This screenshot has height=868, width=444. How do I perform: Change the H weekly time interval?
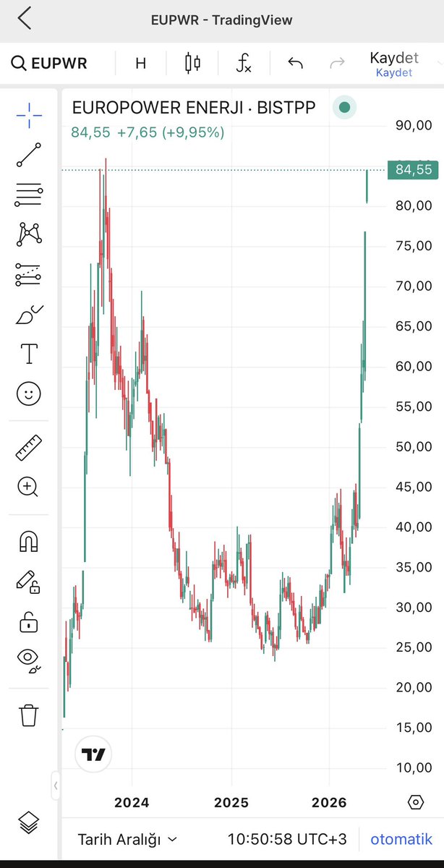(140, 63)
